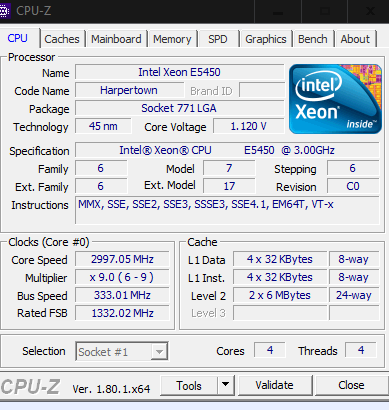This screenshot has width=389, height=410.
Task: Click the empty Level 3 size field
Action: click(280, 313)
